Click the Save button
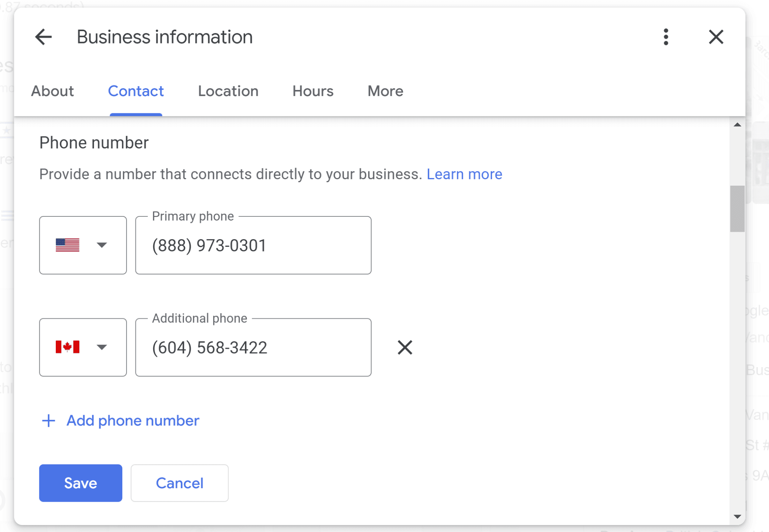Image resolution: width=769 pixels, height=532 pixels. tap(81, 482)
